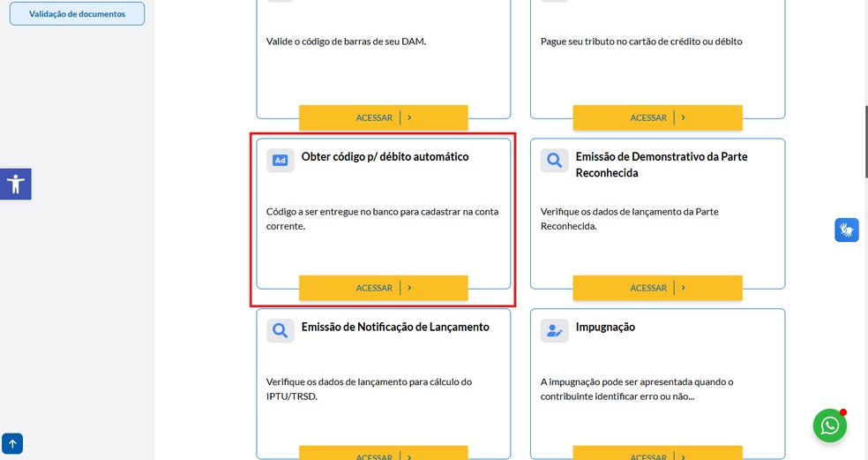Click text Verifique os dados para cálculo do IPTU/TRSD

(369, 389)
